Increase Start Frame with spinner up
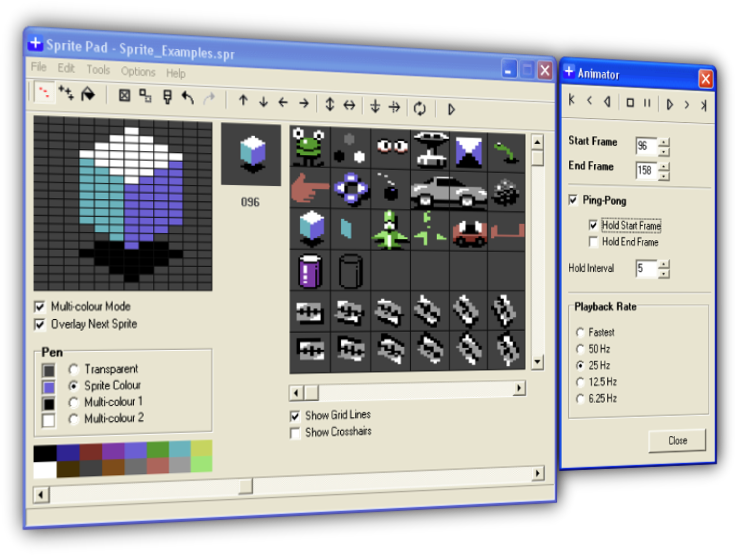 tap(664, 142)
